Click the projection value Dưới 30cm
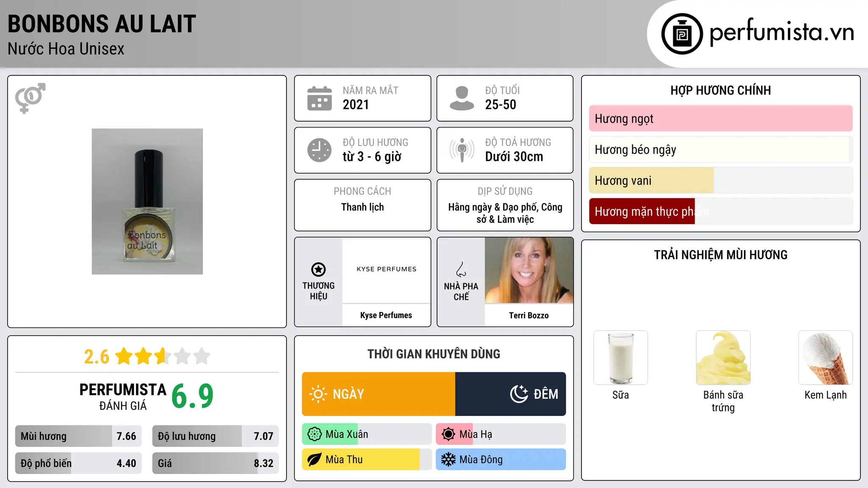 click(514, 157)
